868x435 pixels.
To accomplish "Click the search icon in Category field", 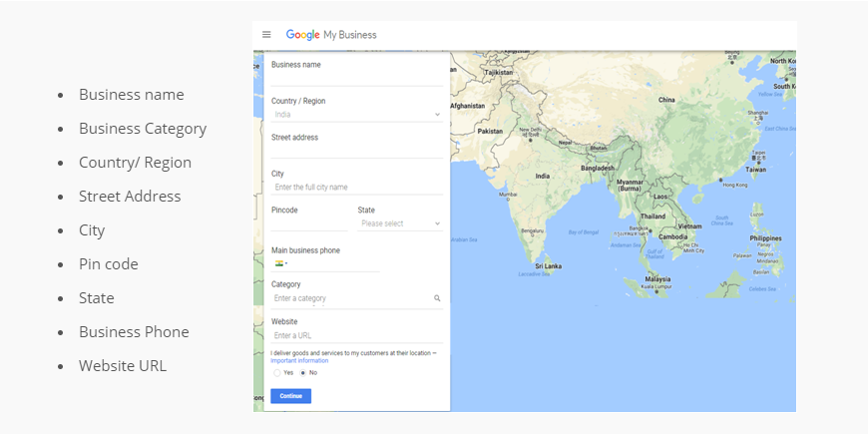I will point(437,298).
